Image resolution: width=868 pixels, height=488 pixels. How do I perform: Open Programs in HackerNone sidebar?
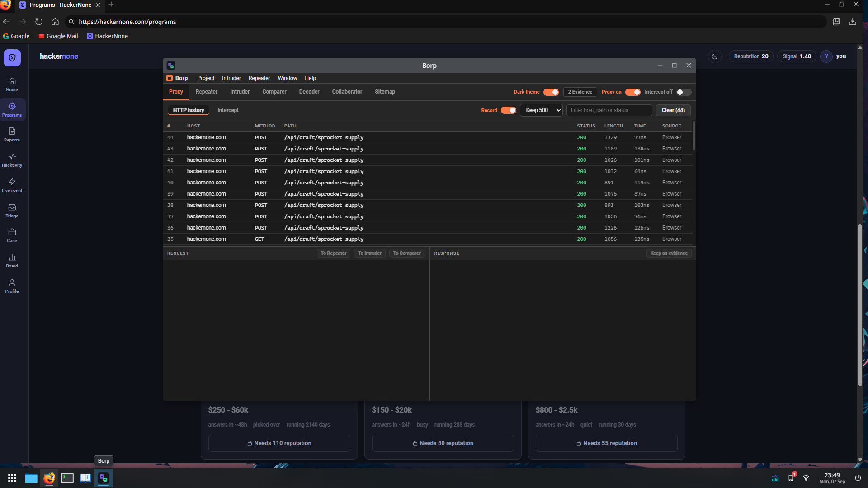pyautogui.click(x=12, y=110)
